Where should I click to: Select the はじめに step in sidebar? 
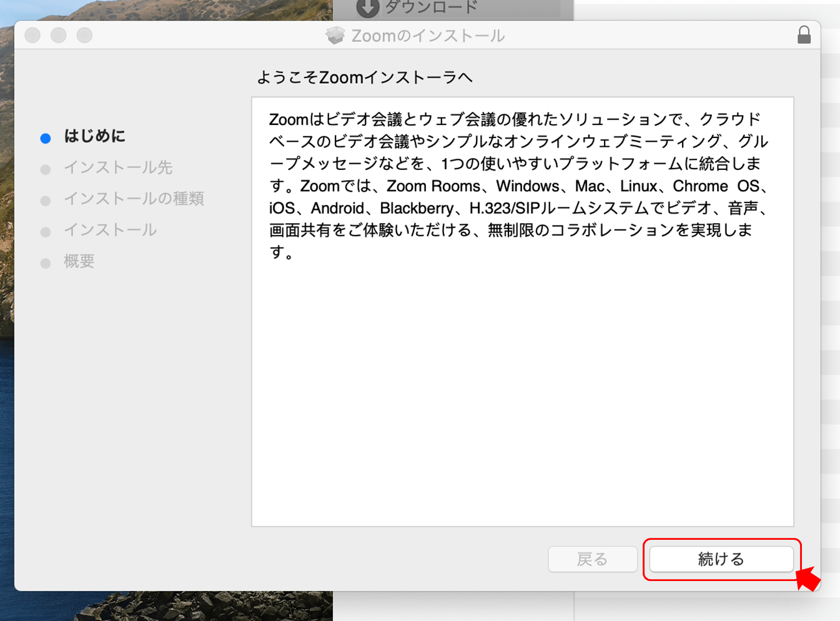point(94,136)
